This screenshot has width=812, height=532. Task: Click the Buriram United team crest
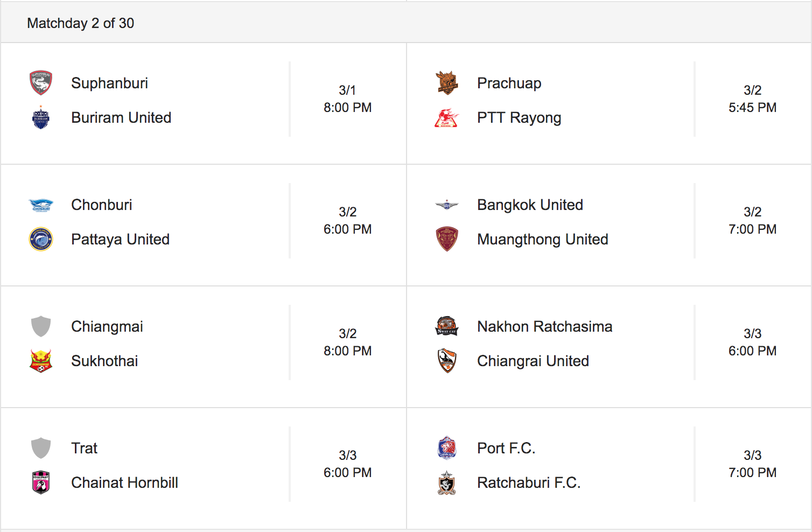[41, 117]
